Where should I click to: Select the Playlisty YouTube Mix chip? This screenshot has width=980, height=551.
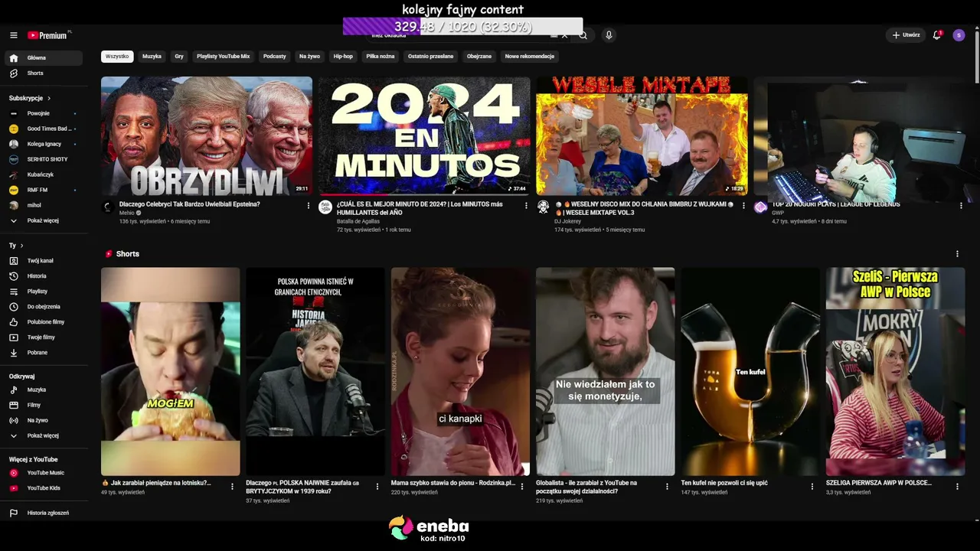click(224, 57)
